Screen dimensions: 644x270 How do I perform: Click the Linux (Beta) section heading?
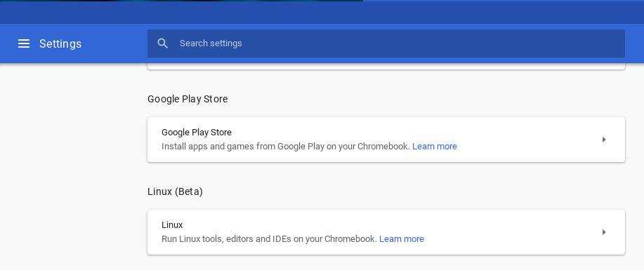[175, 191]
